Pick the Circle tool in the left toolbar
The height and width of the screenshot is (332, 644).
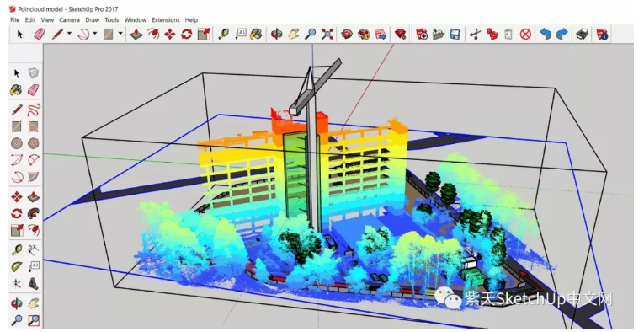point(17,143)
